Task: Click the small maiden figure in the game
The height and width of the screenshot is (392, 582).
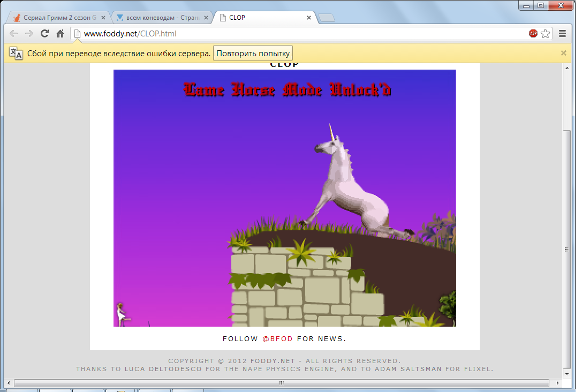Action: (x=122, y=314)
